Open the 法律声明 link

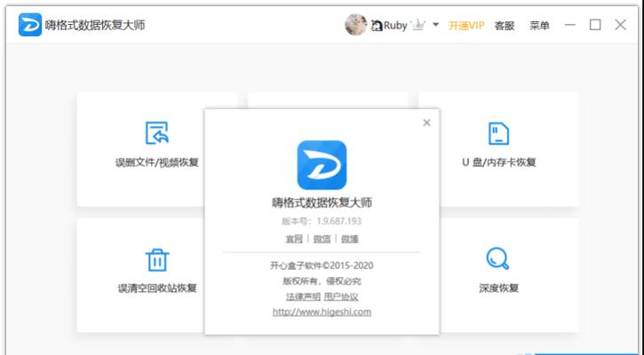point(303,296)
